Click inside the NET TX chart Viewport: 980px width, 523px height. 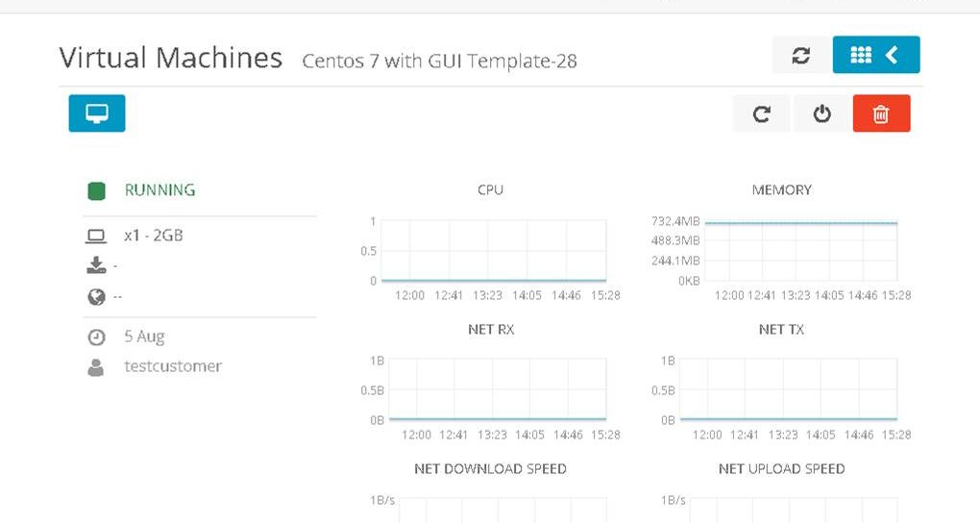tap(788, 389)
